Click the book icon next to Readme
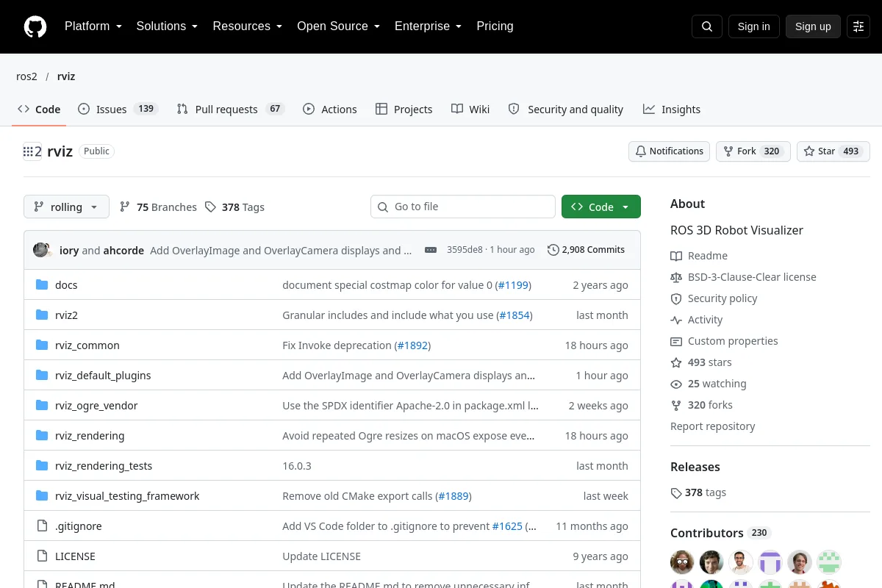 [676, 256]
